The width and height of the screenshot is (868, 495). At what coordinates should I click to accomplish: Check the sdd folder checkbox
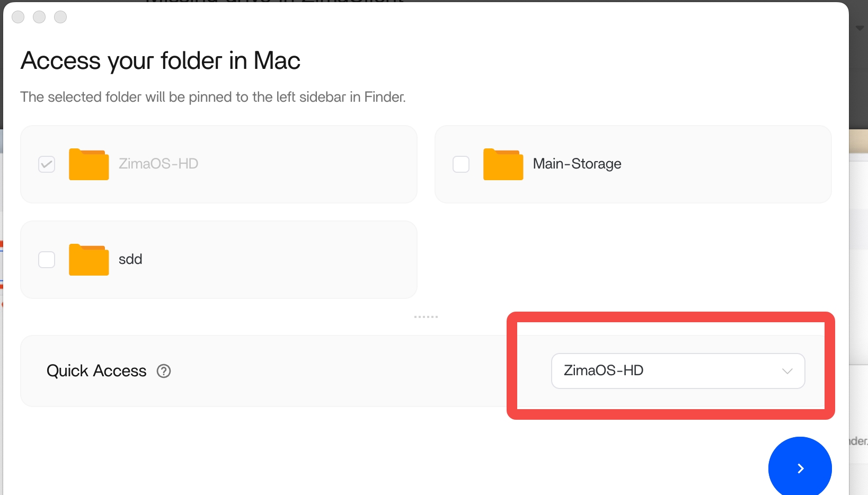tap(47, 260)
